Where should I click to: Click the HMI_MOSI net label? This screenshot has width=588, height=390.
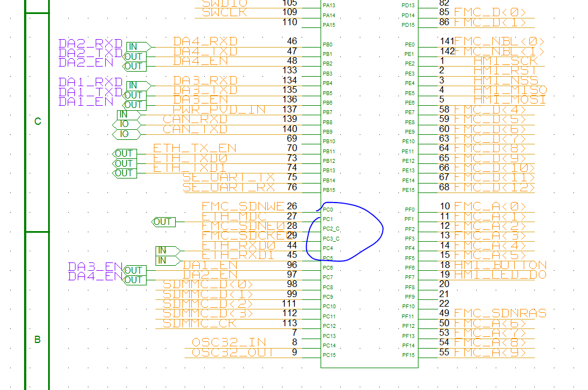point(510,100)
